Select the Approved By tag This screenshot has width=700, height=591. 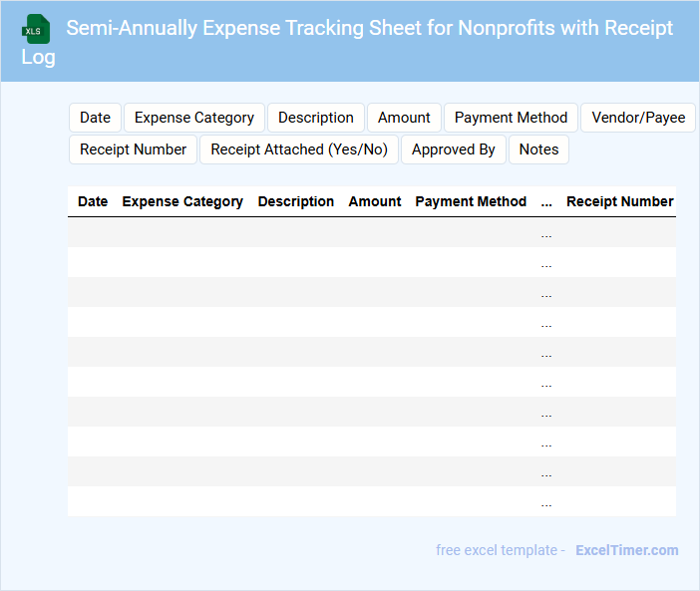tap(454, 149)
